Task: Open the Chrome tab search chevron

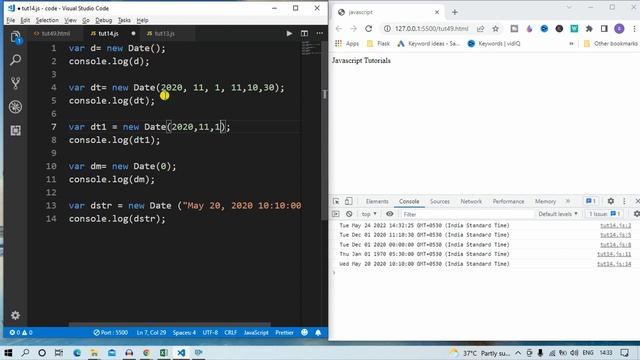Action: point(569,7)
